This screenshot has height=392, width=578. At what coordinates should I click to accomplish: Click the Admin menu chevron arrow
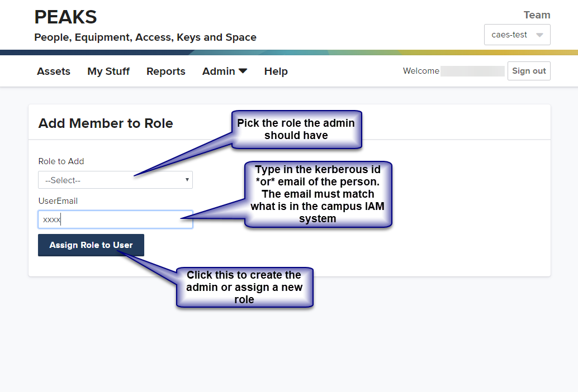[x=243, y=70]
